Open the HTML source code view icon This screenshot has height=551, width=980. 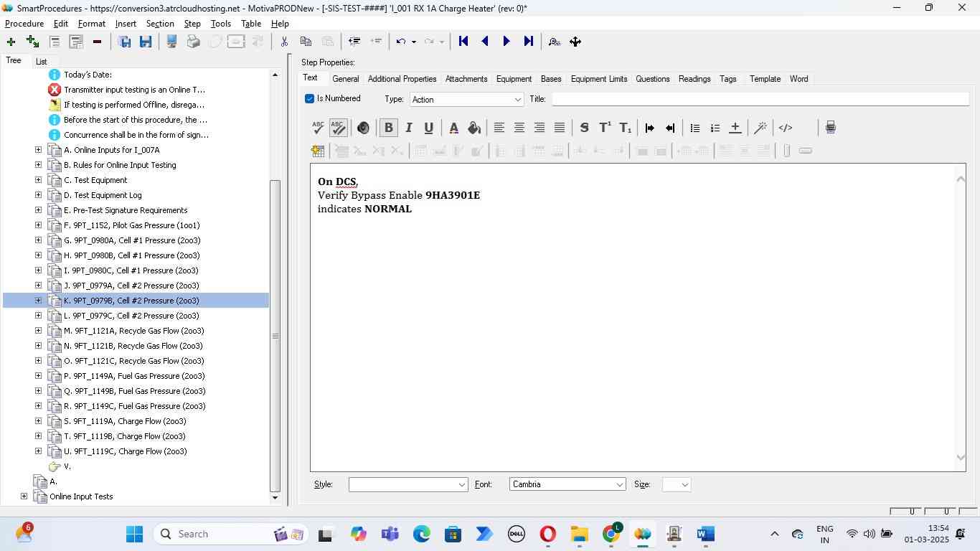[786, 128]
